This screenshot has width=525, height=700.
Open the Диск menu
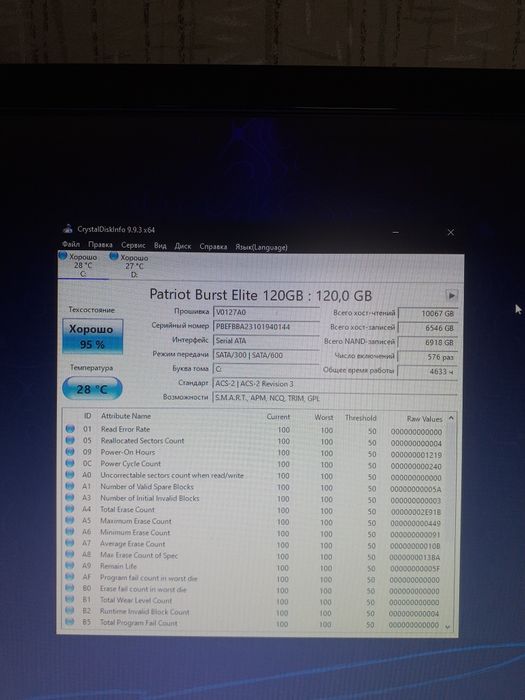[183, 246]
